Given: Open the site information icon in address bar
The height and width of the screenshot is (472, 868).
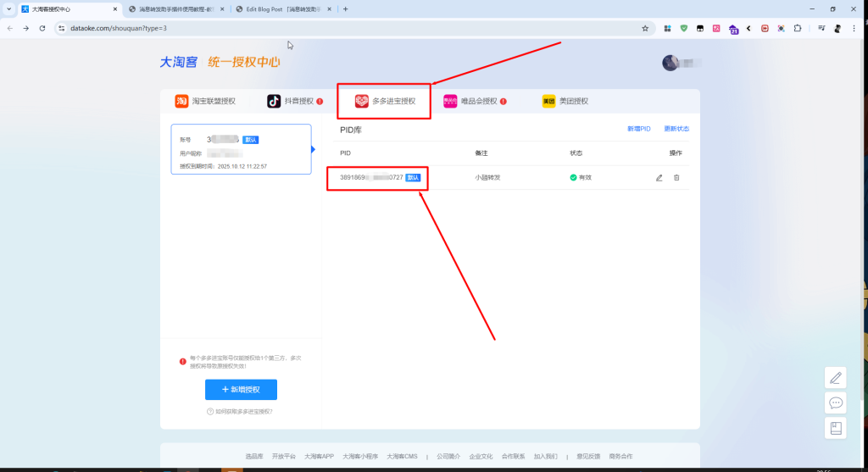Looking at the screenshot, I should 61,28.
